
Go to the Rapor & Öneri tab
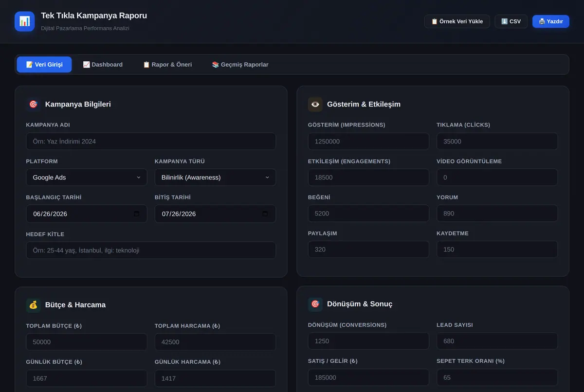[x=167, y=65]
